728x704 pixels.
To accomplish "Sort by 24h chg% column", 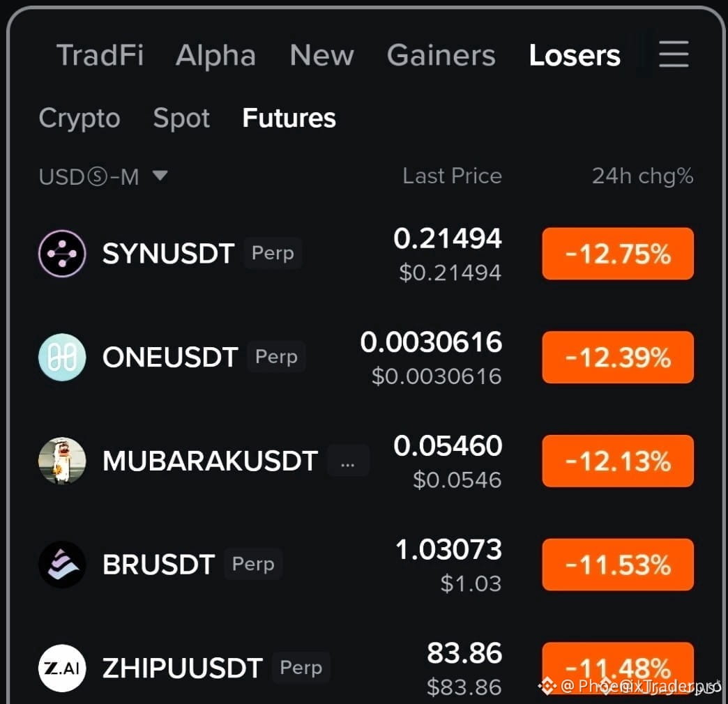I will click(x=642, y=176).
